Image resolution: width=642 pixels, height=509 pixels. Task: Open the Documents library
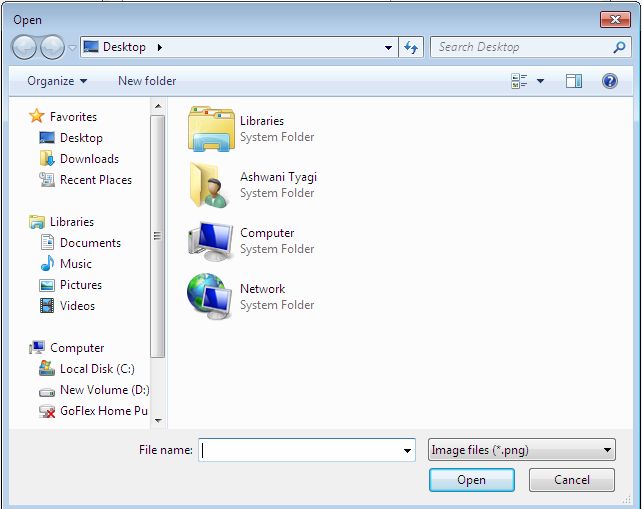[90, 243]
